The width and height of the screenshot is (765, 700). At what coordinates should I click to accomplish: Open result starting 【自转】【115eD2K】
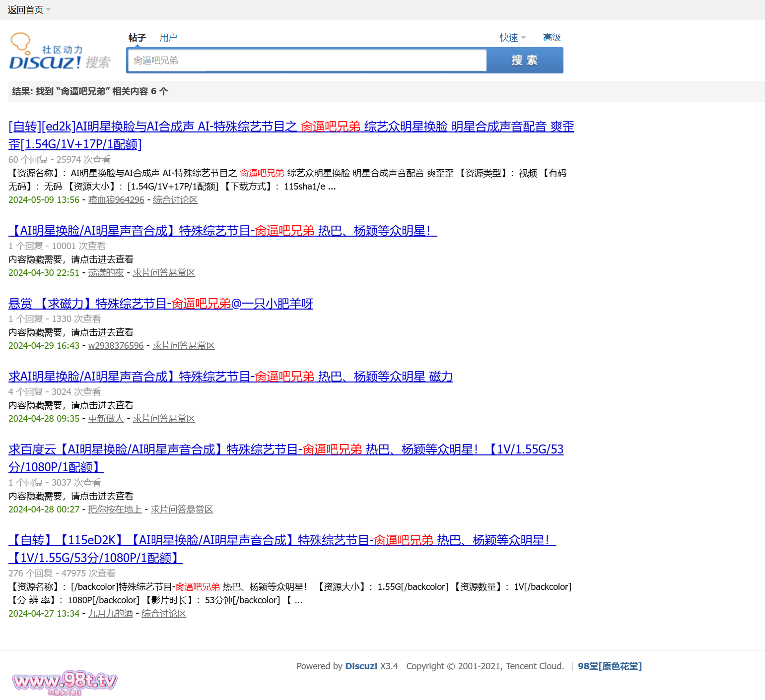(282, 549)
